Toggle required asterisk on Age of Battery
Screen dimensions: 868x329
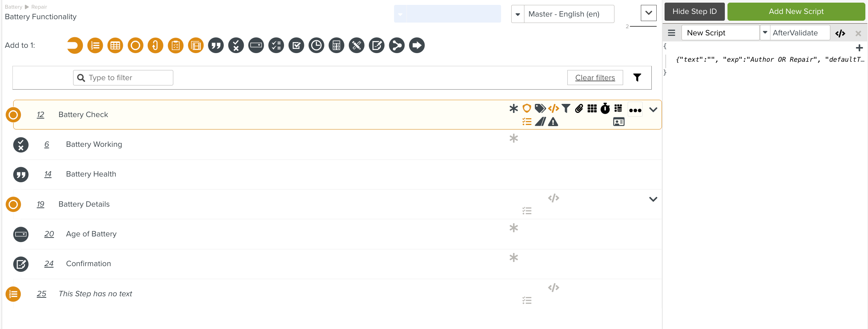point(513,228)
